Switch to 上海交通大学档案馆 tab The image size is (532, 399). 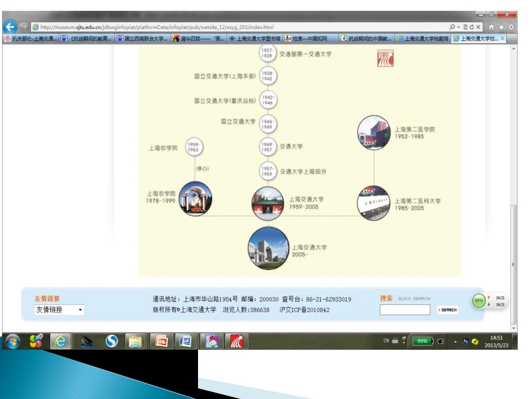click(423, 38)
